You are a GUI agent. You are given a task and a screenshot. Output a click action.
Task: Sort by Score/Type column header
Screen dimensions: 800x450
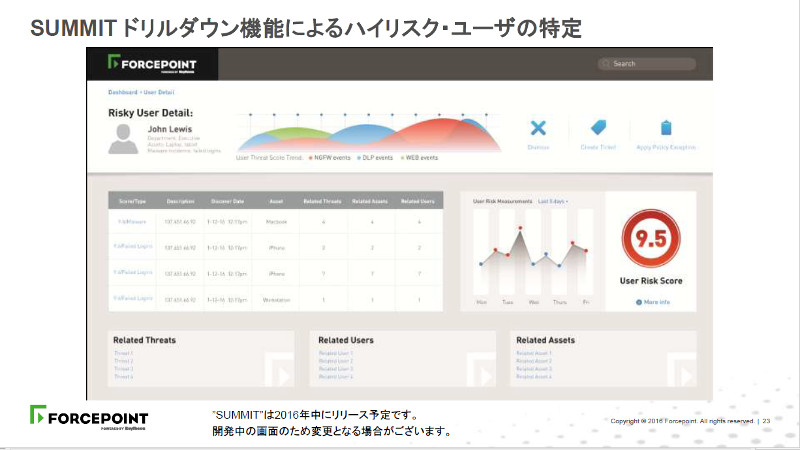click(132, 202)
